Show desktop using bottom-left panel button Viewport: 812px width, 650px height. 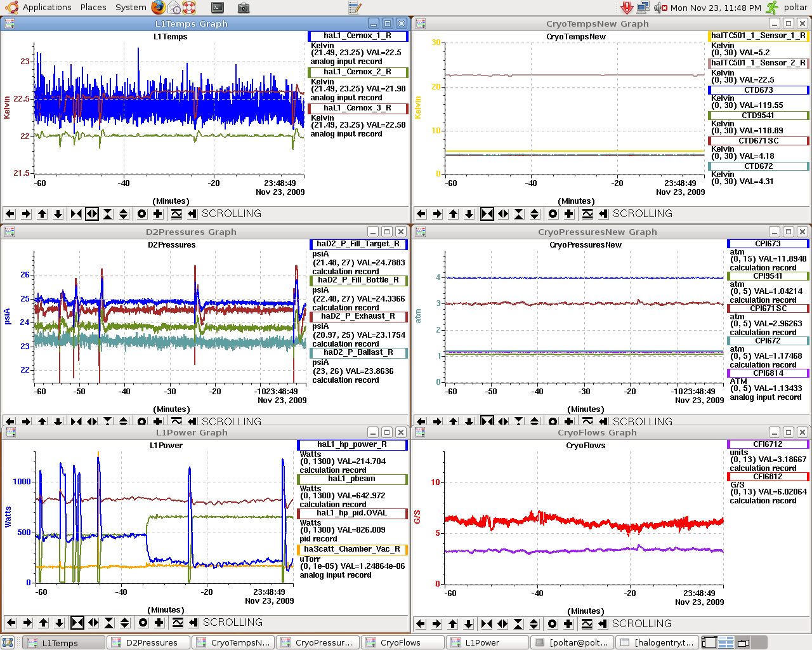(x=8, y=642)
